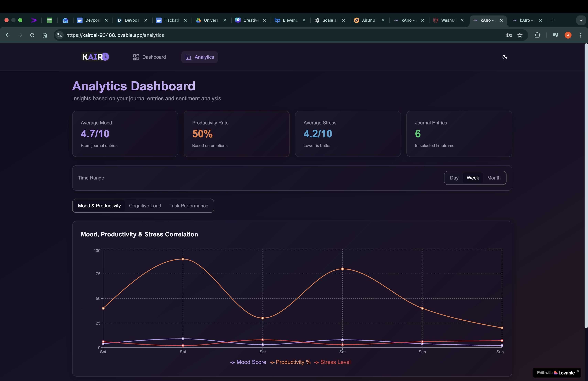Screen dimensions: 588x381
Task: Switch to Cognitive Load tab
Action: click(x=145, y=206)
